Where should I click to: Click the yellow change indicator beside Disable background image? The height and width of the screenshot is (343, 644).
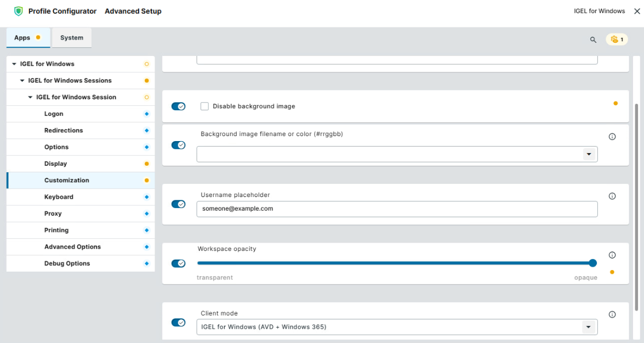pyautogui.click(x=615, y=103)
